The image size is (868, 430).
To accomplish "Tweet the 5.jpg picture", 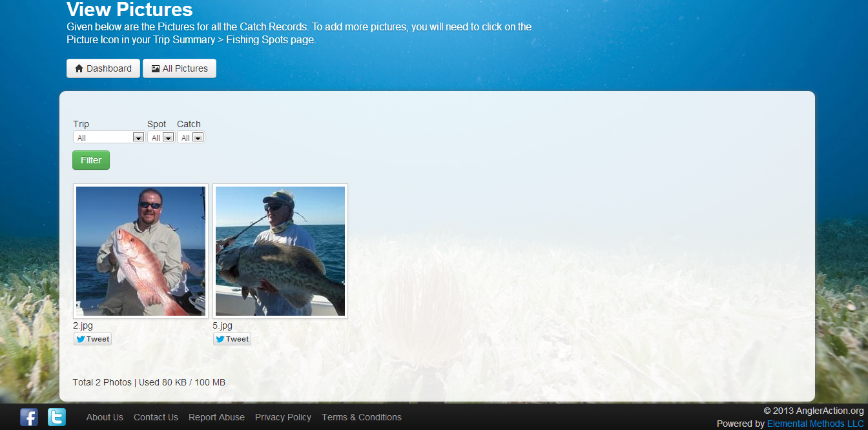I will pyautogui.click(x=232, y=339).
